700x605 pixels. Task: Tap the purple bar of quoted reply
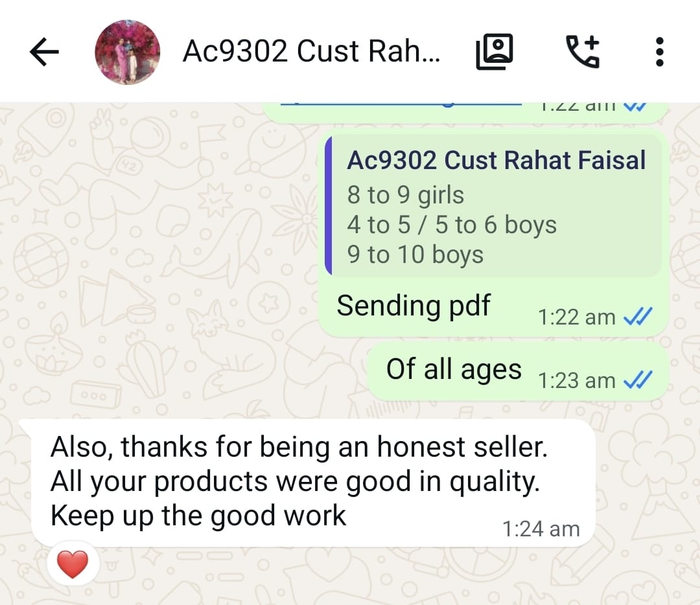click(329, 206)
